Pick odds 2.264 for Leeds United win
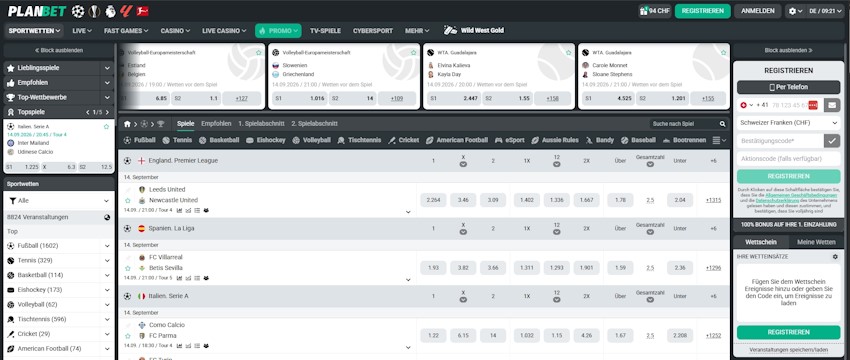The image size is (850, 360). click(x=433, y=200)
